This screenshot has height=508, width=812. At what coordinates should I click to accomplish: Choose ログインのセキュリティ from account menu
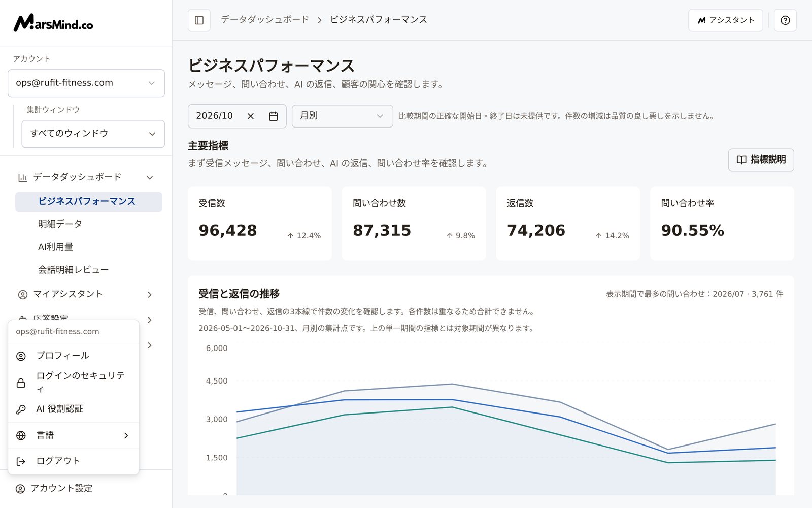click(x=74, y=382)
